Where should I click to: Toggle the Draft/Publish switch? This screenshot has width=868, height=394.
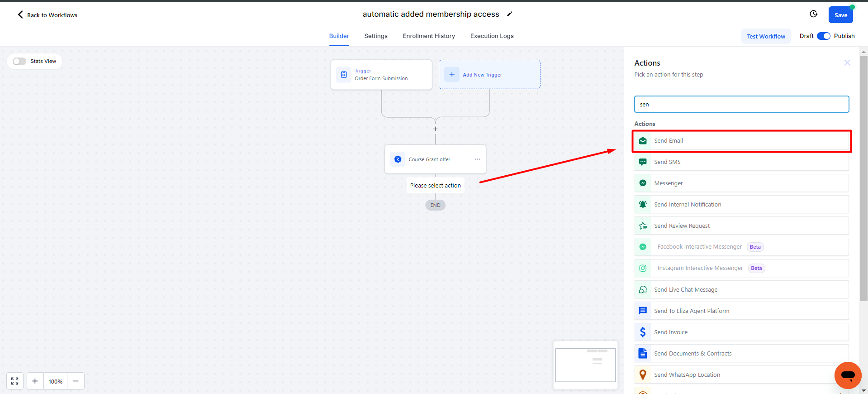823,36
